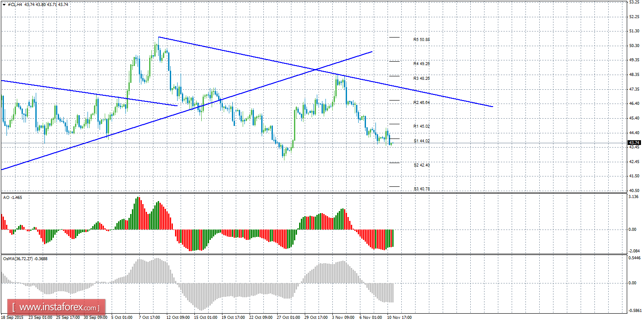Click the 29 Oct 17:00 time label
The image size is (644, 321).
coord(315,318)
